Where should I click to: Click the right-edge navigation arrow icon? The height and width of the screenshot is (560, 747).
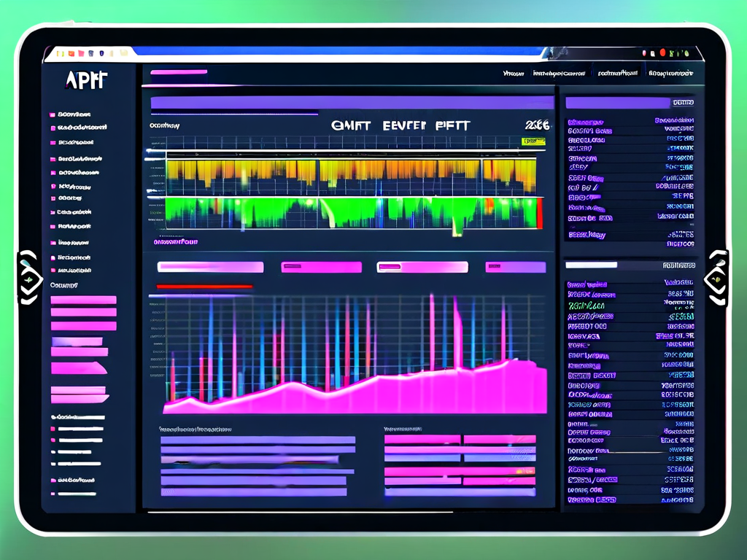(x=716, y=279)
